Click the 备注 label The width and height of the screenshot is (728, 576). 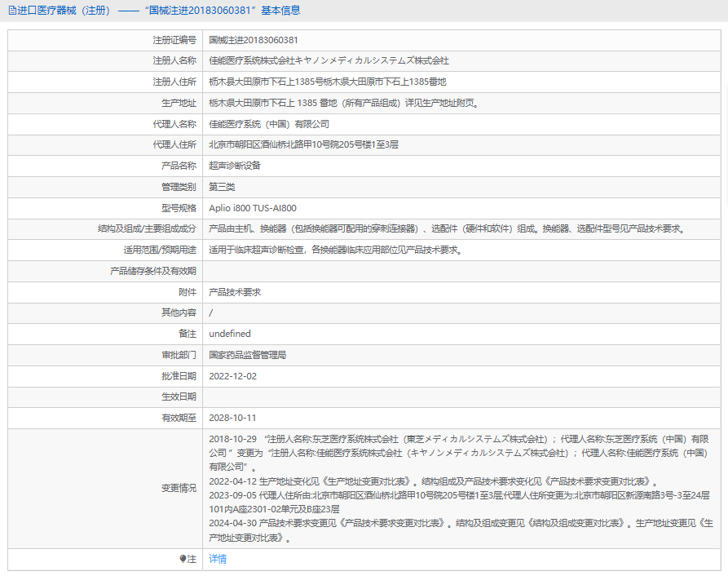(x=188, y=334)
